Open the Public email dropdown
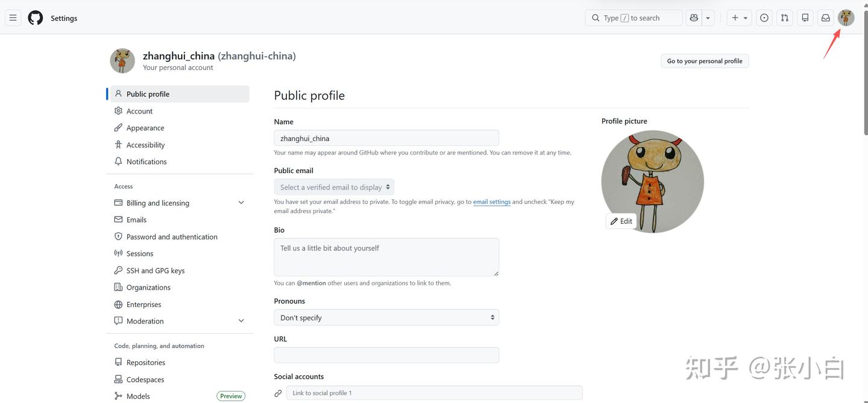Image resolution: width=868 pixels, height=403 pixels. (x=334, y=187)
